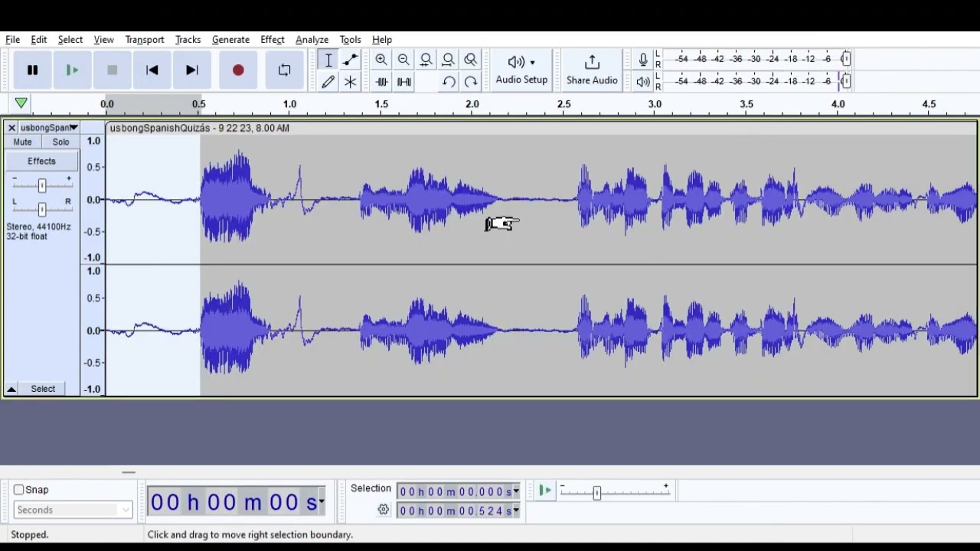
Task: Open the File menu
Action: (12, 40)
